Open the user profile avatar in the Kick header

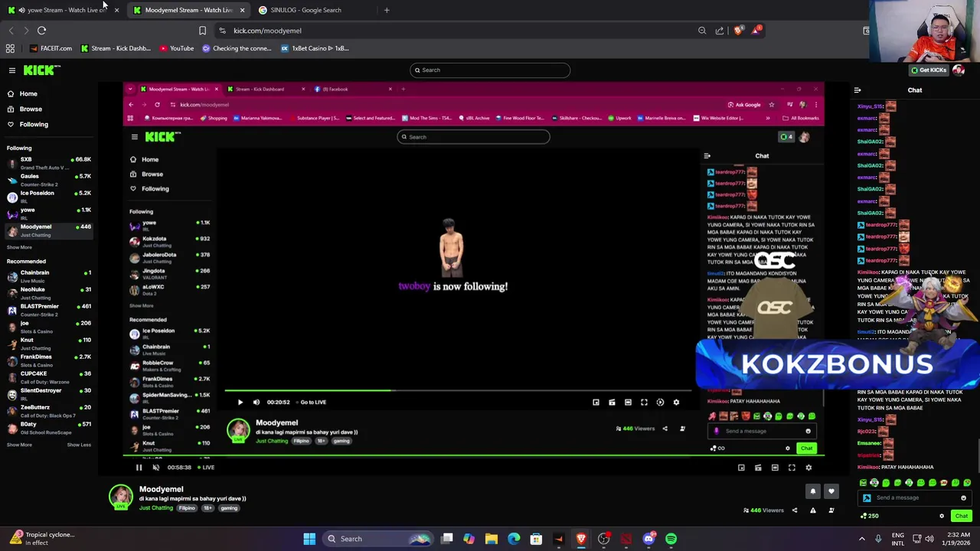tap(959, 70)
